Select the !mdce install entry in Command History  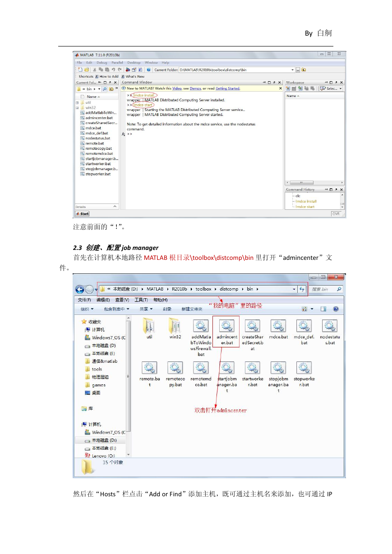point(306,201)
